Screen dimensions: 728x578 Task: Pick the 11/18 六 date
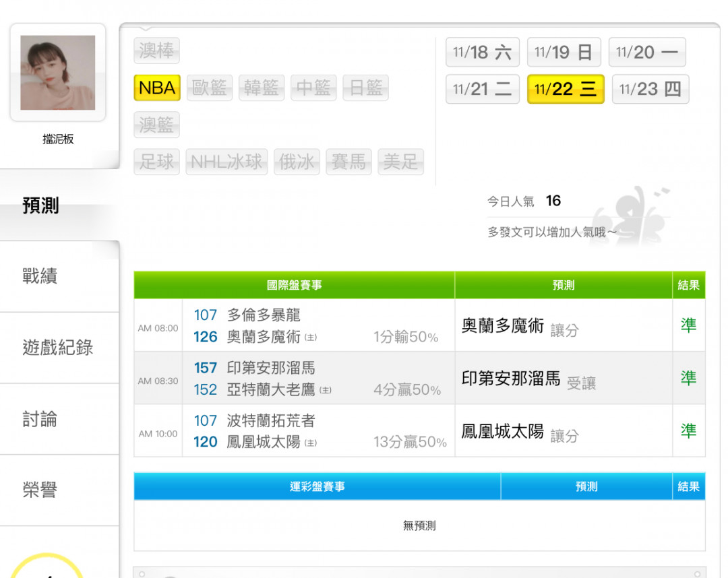483,52
